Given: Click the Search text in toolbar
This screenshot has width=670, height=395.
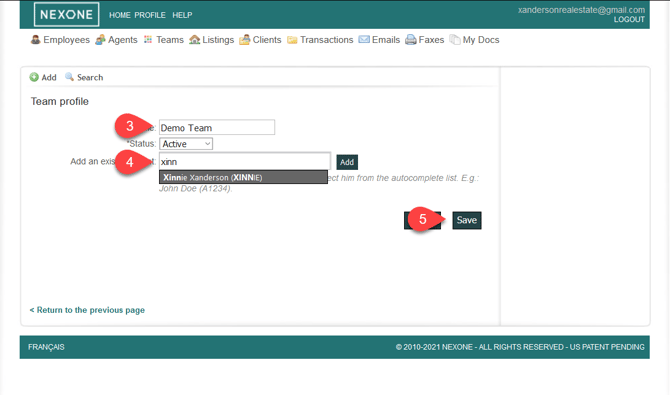Looking at the screenshot, I should point(90,77).
